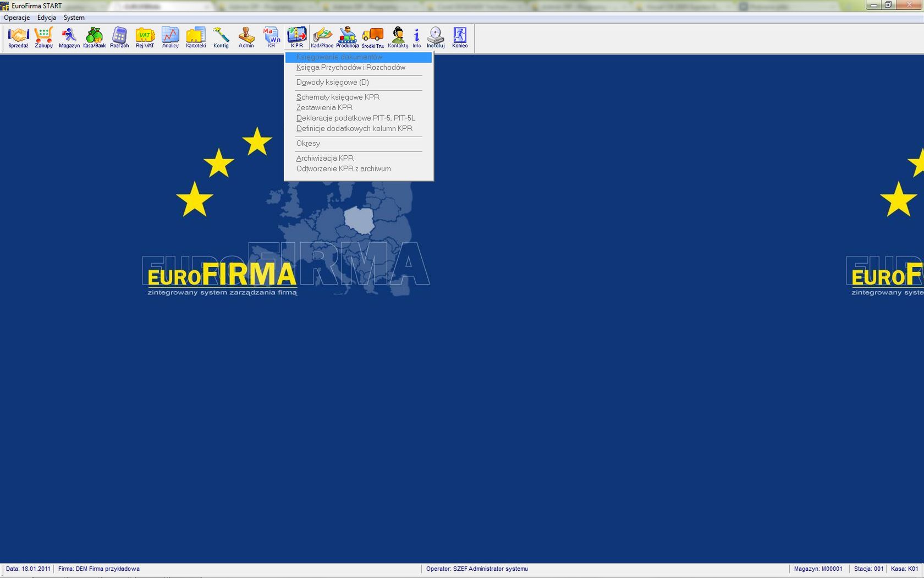Open the Okresy menu entry

[359, 144]
